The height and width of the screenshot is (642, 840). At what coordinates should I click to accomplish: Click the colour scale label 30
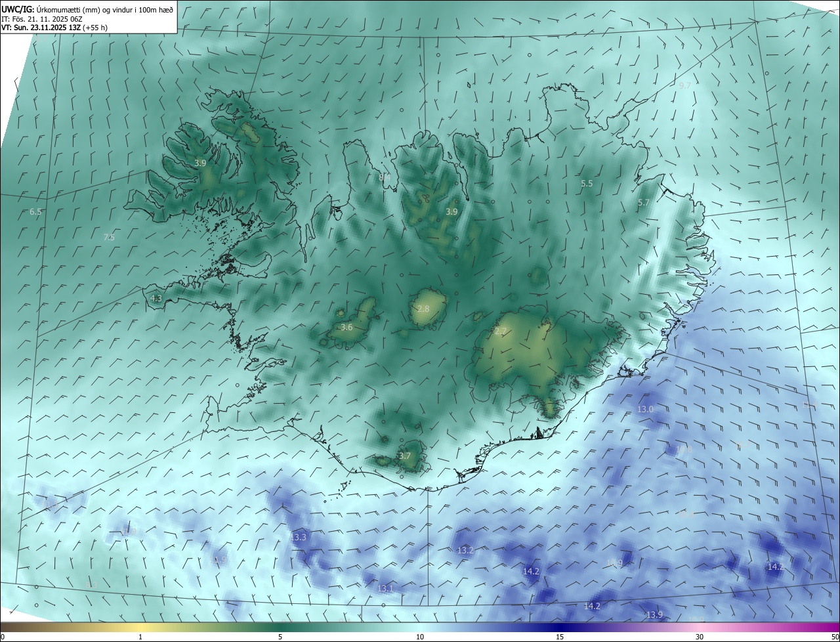click(700, 637)
